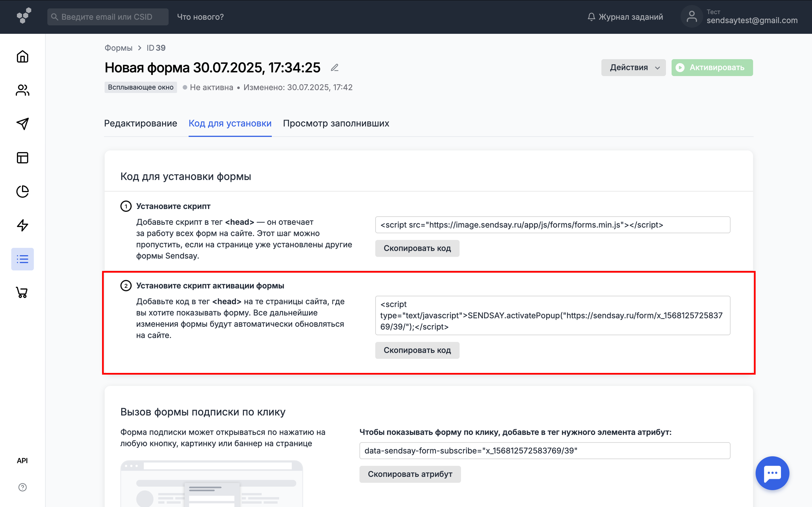812x507 pixels.
Task: Open campaigns via the paper plane icon
Action: (x=23, y=124)
